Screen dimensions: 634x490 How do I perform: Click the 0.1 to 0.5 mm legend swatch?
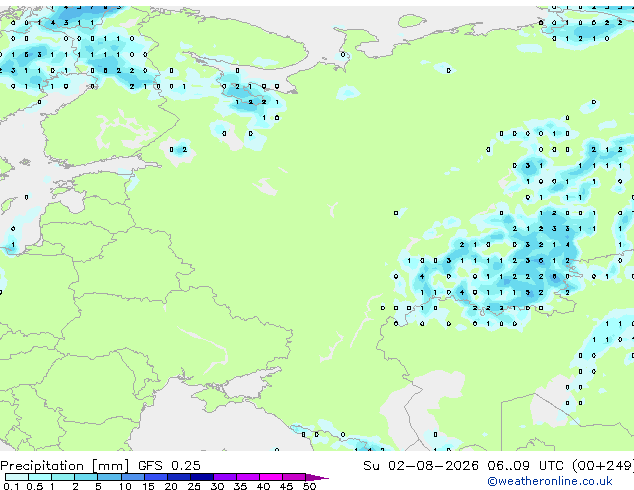[17, 477]
